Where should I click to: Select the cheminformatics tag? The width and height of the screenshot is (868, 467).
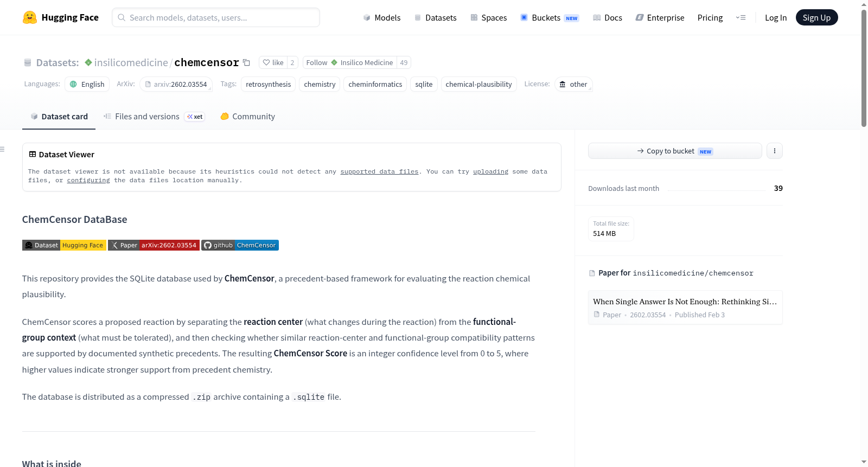(375, 84)
